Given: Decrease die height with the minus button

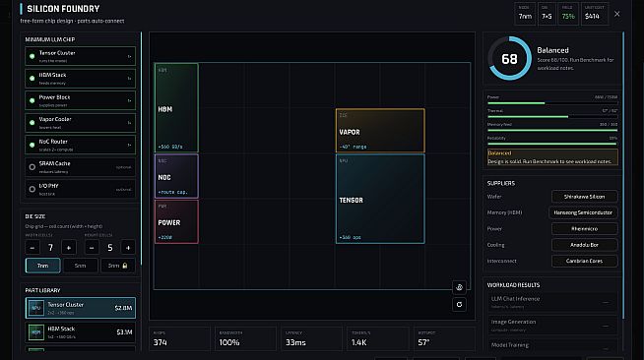Looking at the screenshot, I should tap(92, 248).
